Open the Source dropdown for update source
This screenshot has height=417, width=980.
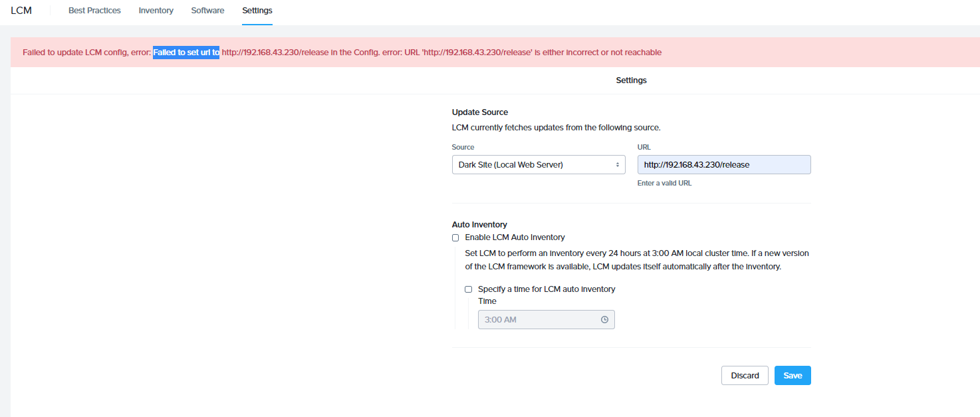pos(539,164)
